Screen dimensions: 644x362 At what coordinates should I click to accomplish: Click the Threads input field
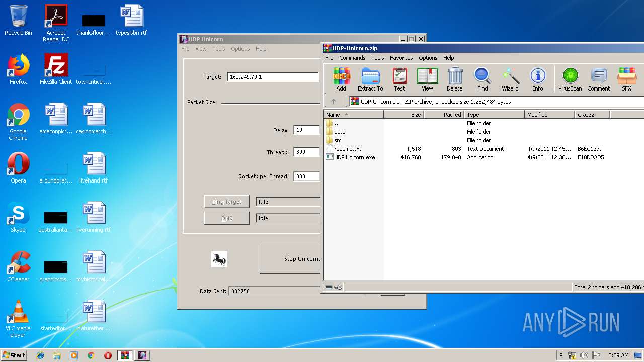(x=307, y=152)
